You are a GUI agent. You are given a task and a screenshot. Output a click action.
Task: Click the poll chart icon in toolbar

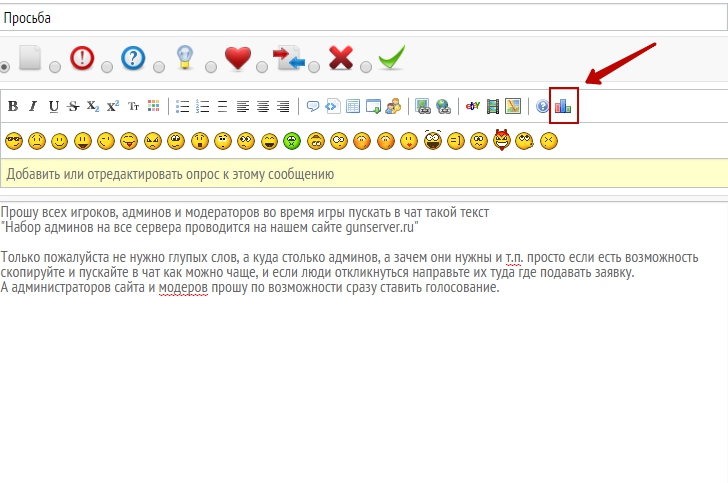[564, 106]
